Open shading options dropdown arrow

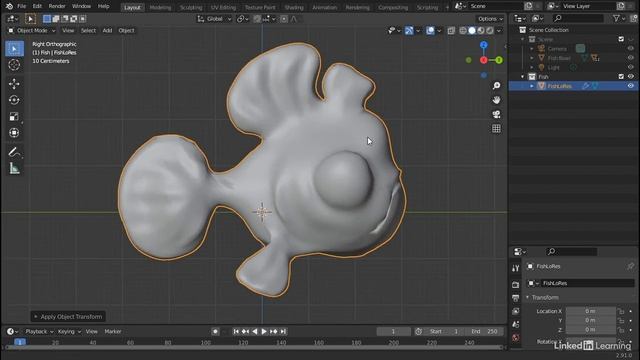[x=499, y=31]
